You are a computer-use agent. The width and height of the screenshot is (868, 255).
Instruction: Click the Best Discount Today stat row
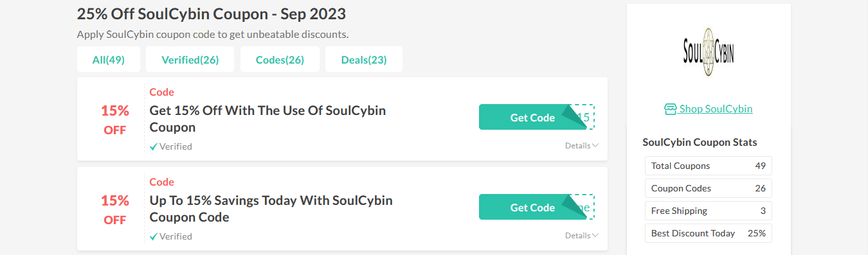click(709, 233)
